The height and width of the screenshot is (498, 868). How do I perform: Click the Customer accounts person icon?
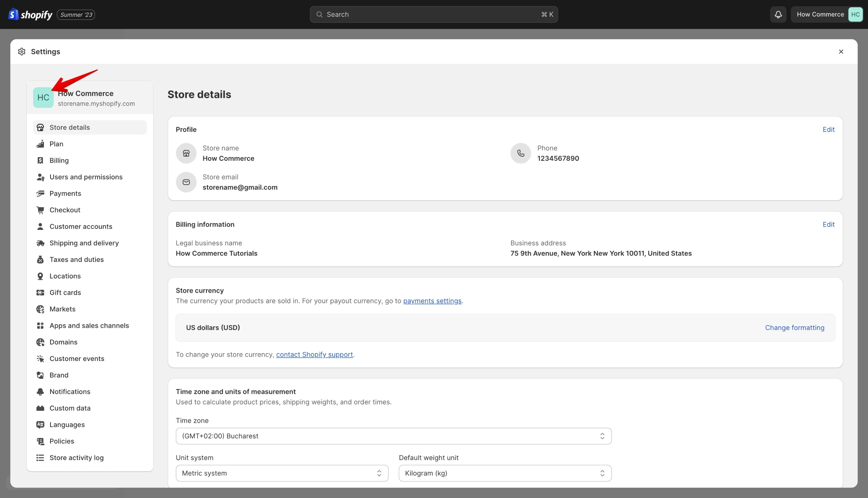(x=40, y=226)
